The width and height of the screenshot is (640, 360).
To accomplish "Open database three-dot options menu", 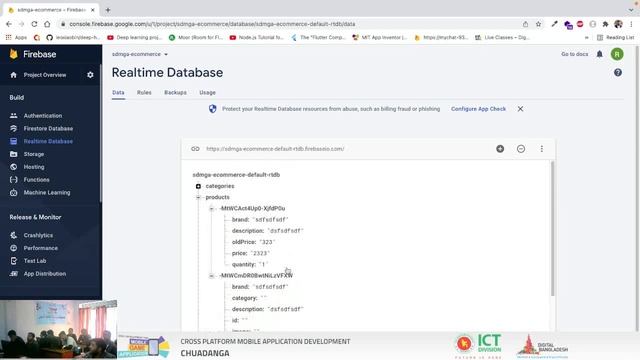I will tap(542, 149).
